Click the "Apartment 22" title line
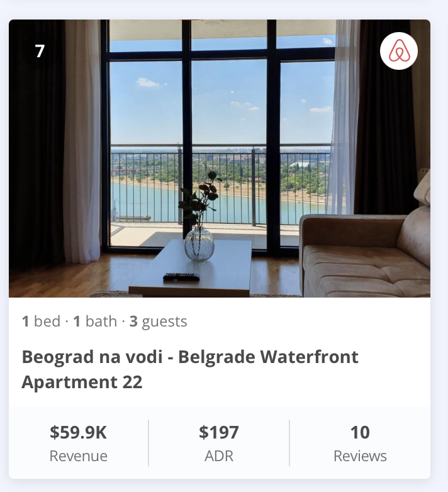This screenshot has width=448, height=492. coord(82,382)
